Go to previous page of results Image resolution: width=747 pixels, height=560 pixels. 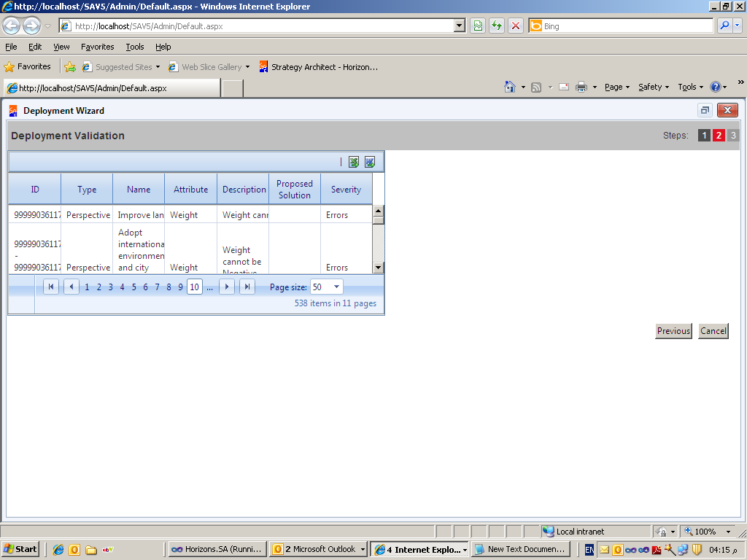point(71,287)
